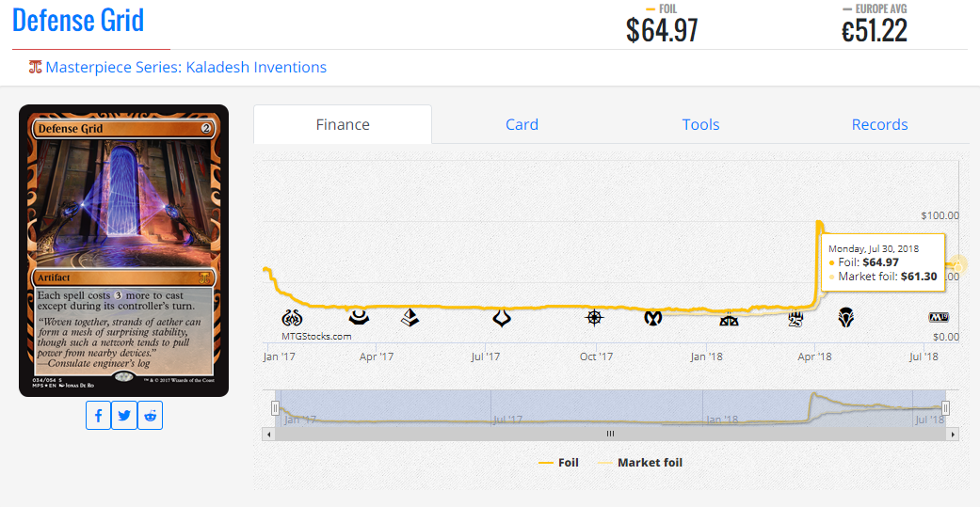The image size is (980, 507).
Task: Click the M19 set release marker
Action: 939,319
